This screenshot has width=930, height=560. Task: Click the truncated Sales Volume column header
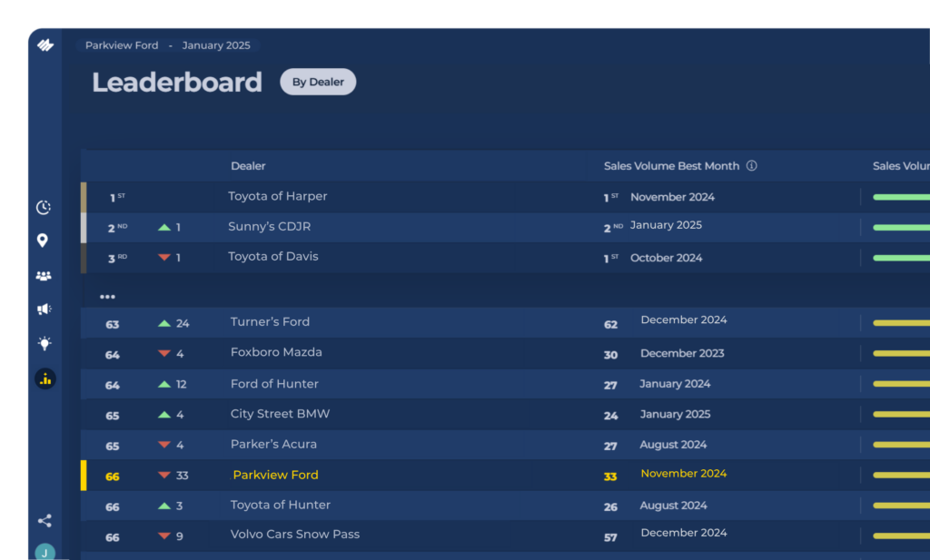(901, 166)
